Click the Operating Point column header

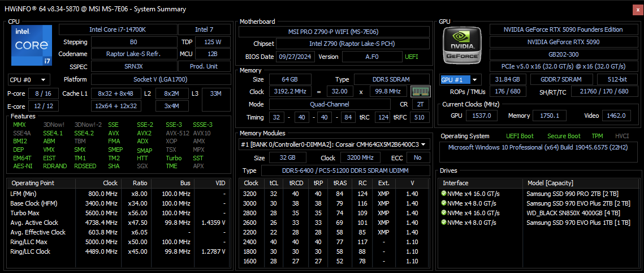pos(41,183)
